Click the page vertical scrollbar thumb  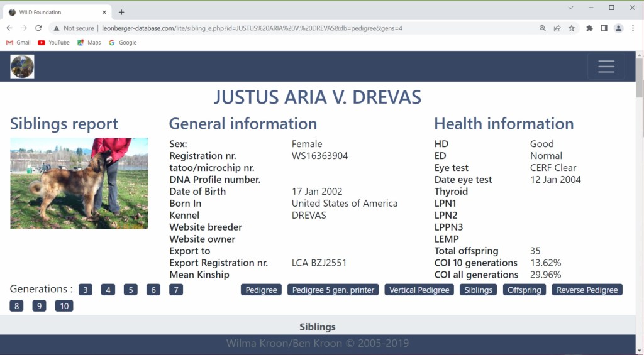pyautogui.click(x=640, y=78)
